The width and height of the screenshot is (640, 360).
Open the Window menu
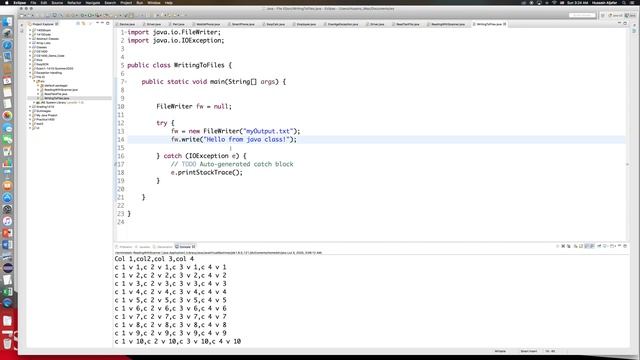(x=154, y=2)
